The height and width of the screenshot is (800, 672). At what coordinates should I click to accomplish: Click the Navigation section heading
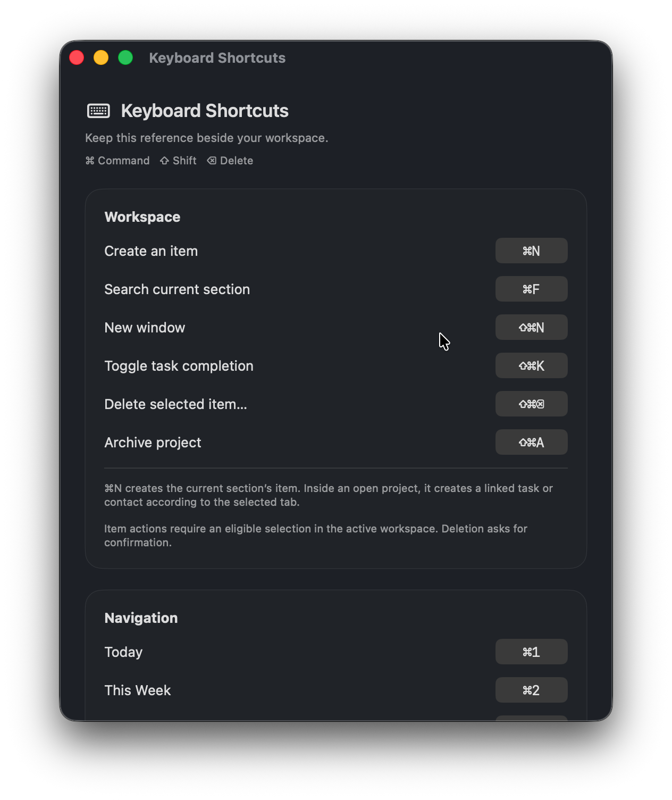point(141,618)
